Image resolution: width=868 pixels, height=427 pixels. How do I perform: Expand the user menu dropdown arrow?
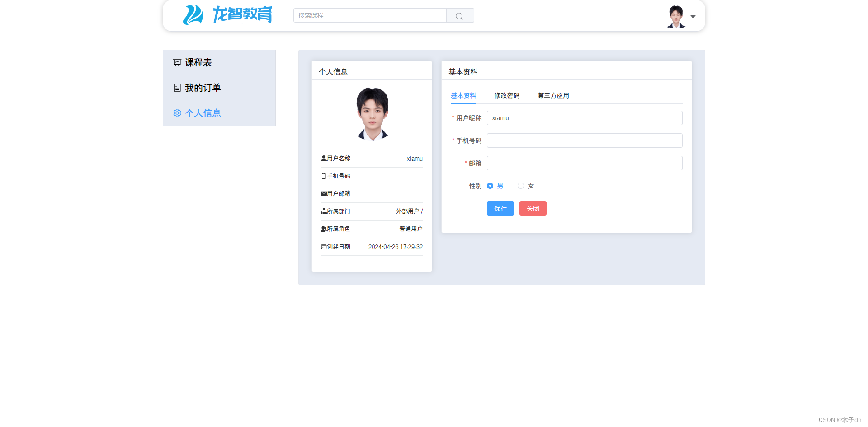[x=693, y=17]
